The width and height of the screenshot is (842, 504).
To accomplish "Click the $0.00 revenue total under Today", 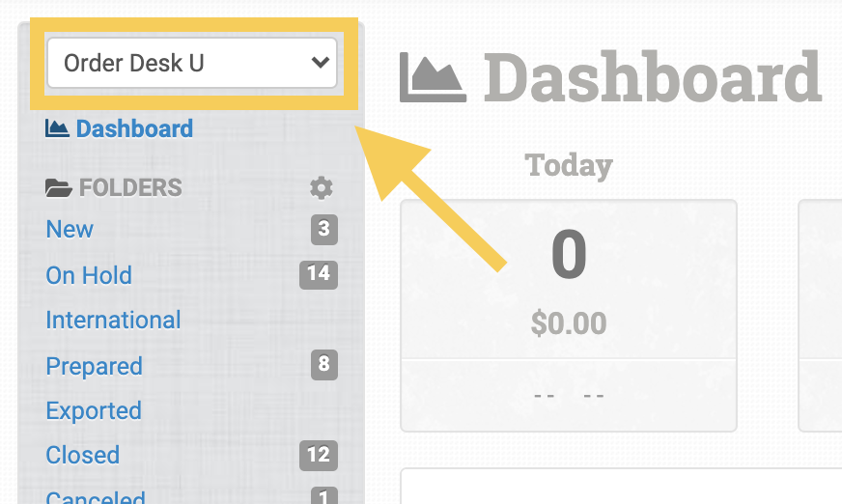I will pyautogui.click(x=569, y=322).
